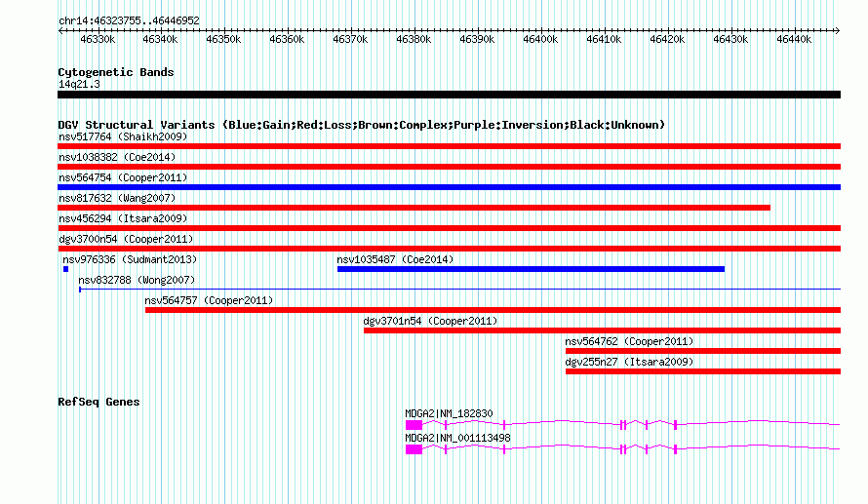Click the Cytogenetic Bands track title
868x504 pixels.
point(116,72)
